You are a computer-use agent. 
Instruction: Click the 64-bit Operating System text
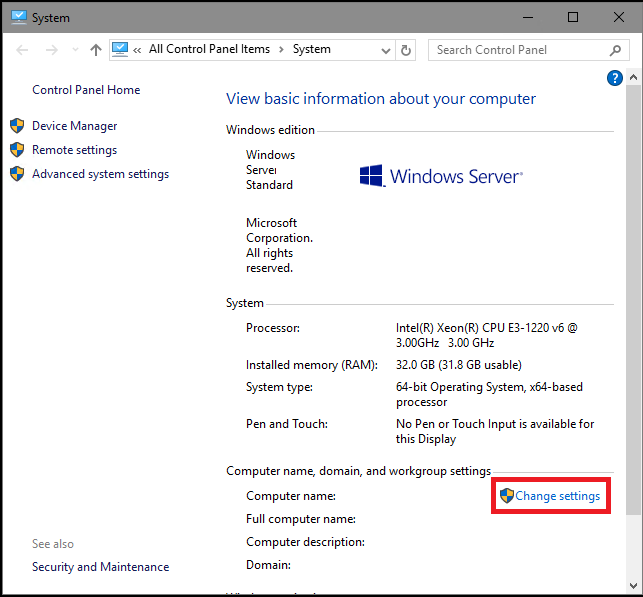(x=489, y=394)
